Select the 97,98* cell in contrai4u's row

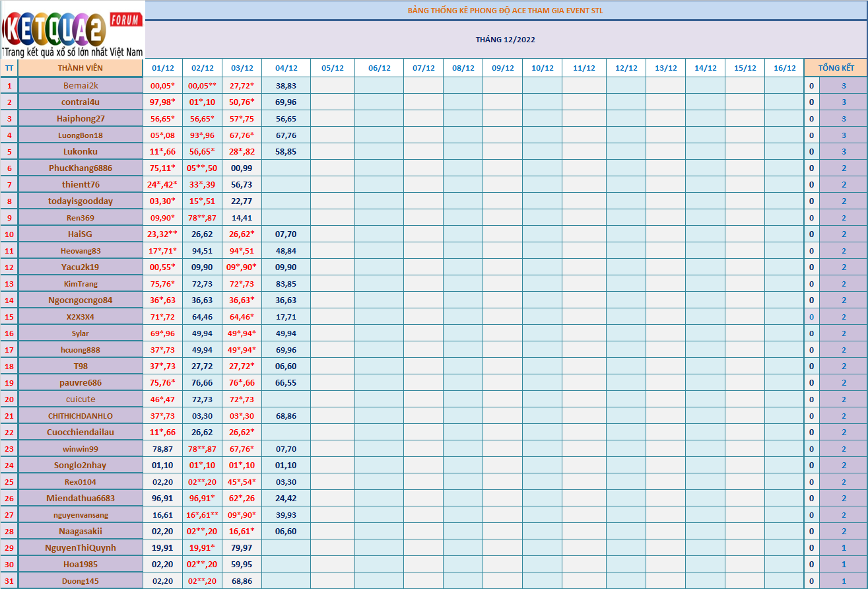coord(162,102)
